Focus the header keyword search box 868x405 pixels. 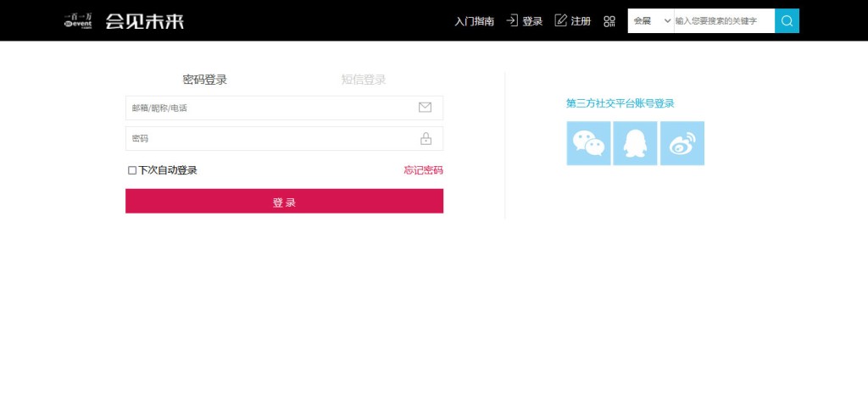point(724,21)
